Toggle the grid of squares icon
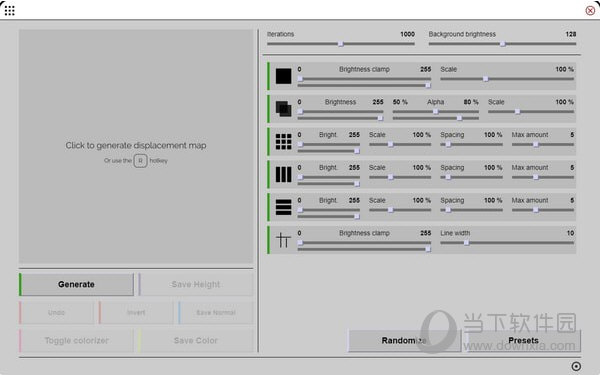The image size is (600, 375). tap(284, 142)
